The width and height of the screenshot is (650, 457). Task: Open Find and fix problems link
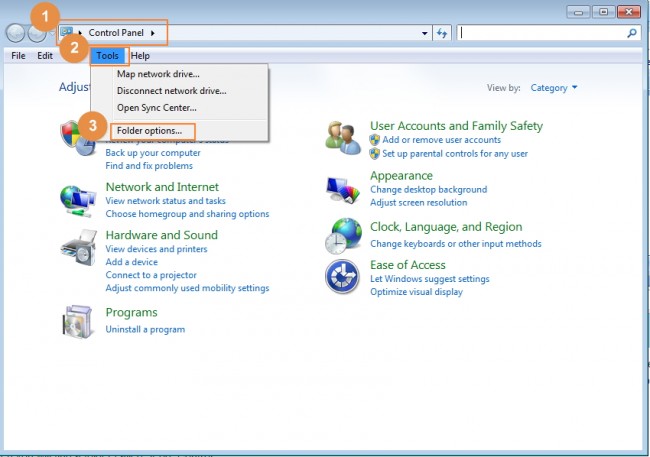point(149,166)
